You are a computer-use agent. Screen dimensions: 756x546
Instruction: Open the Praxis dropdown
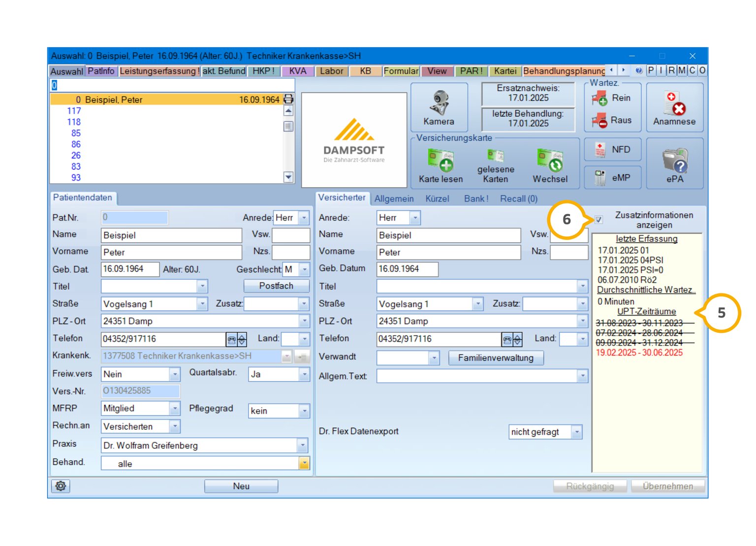(302, 446)
